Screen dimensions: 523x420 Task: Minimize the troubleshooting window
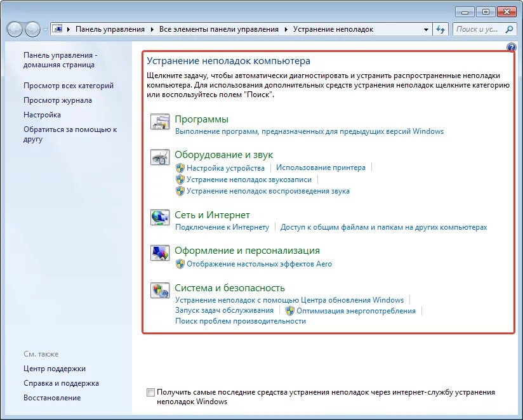pyautogui.click(x=465, y=12)
